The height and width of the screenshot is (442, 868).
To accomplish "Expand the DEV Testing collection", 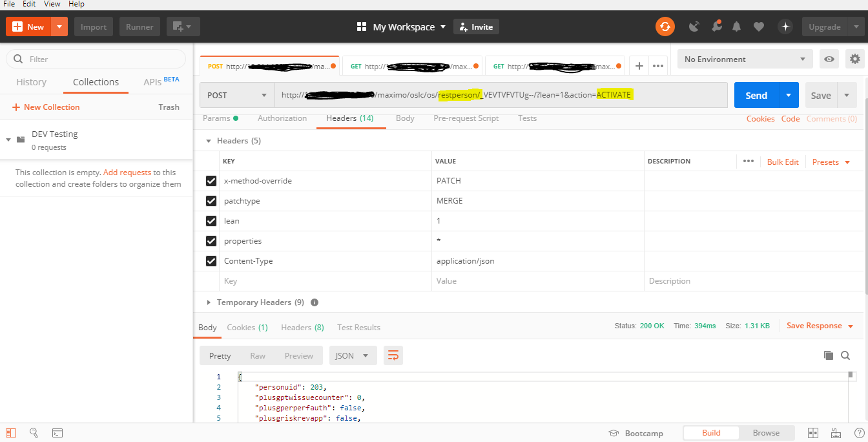I will point(9,139).
